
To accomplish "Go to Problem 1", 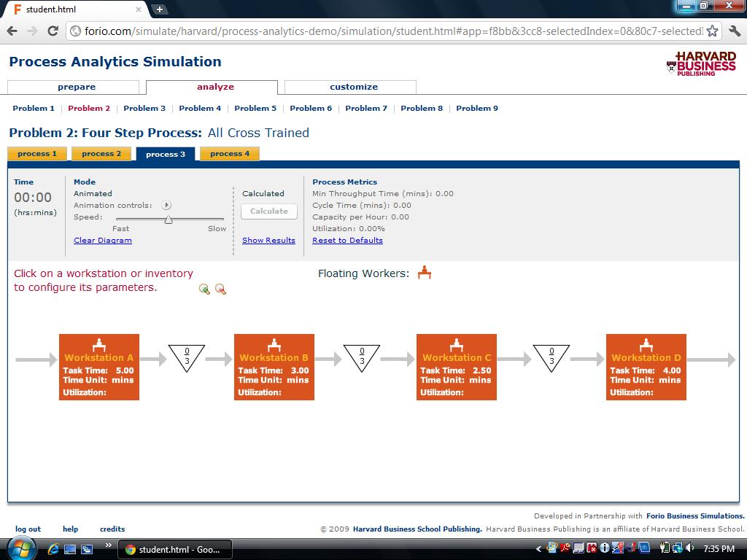I will 34,108.
